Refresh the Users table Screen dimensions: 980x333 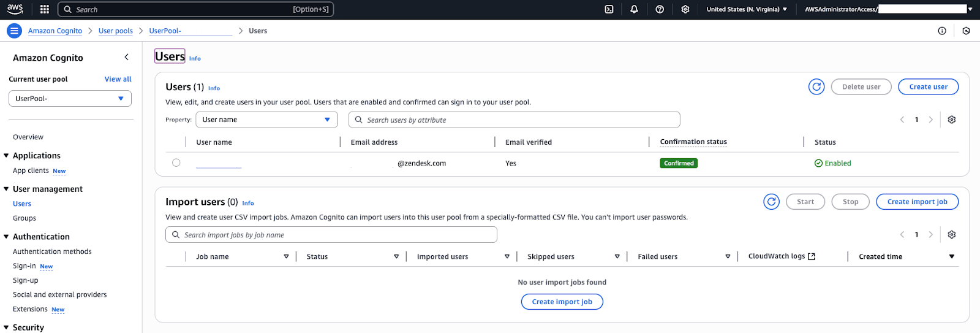tap(816, 87)
